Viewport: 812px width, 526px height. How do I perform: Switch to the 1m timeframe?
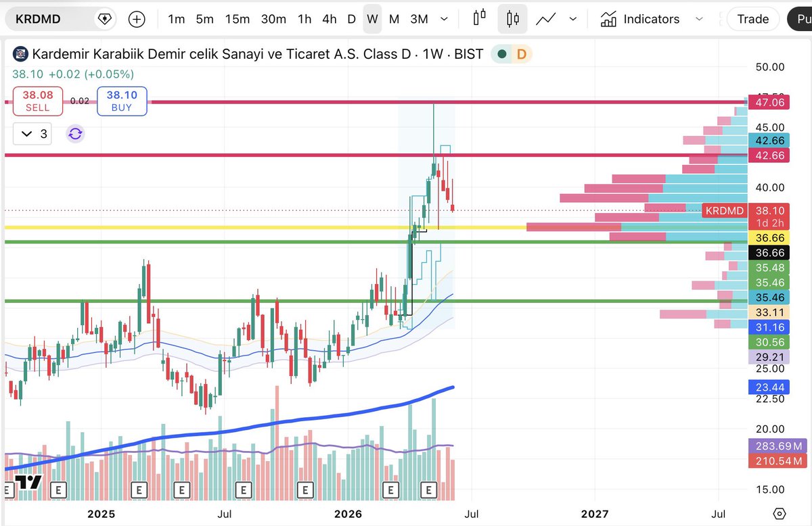pos(176,19)
